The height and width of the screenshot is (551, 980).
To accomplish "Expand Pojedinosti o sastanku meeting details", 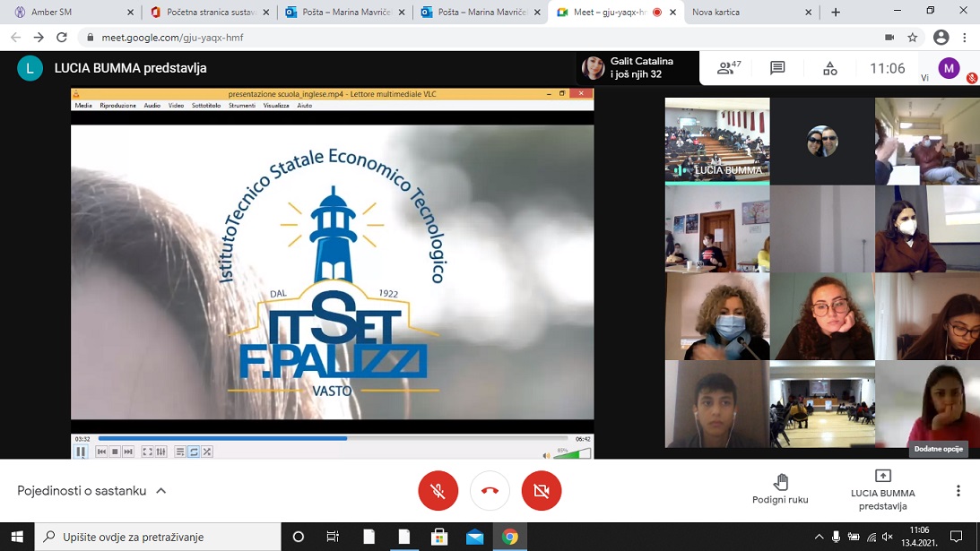I will pos(91,490).
